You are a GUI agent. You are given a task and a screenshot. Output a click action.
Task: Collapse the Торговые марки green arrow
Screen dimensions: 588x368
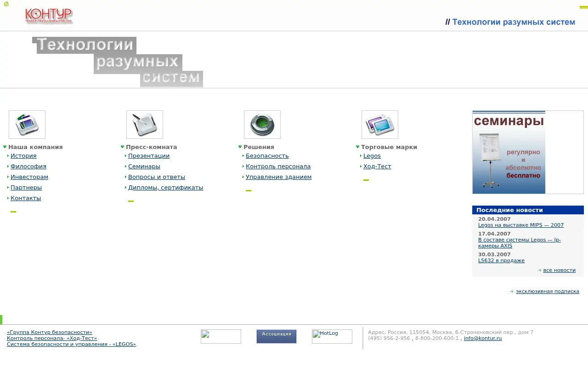[358, 147]
